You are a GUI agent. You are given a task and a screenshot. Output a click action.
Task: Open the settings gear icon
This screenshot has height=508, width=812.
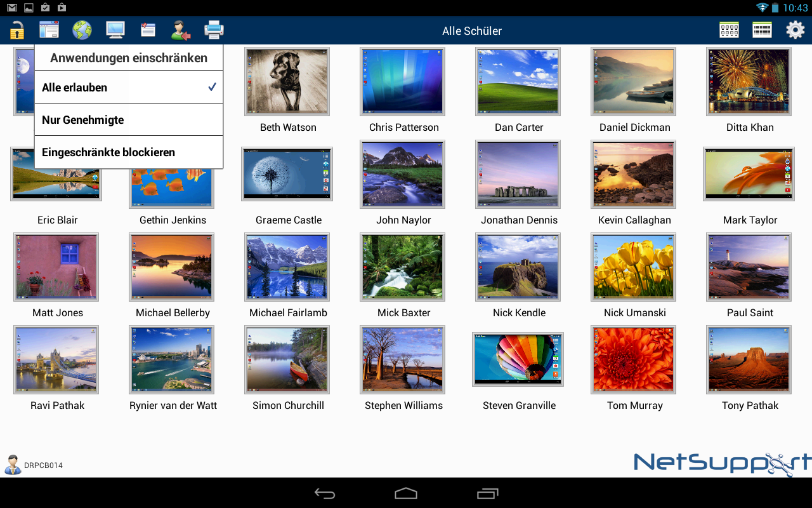[x=795, y=30]
